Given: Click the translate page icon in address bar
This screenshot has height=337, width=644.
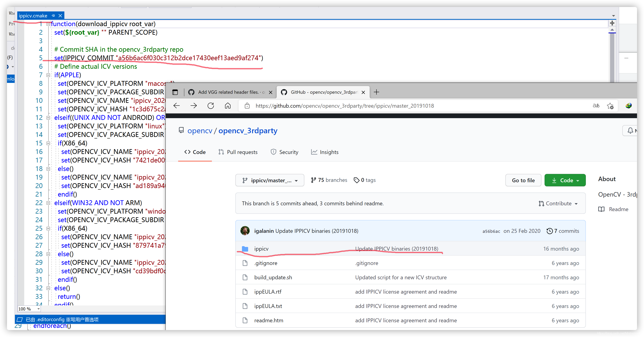Looking at the screenshot, I should click(596, 106).
